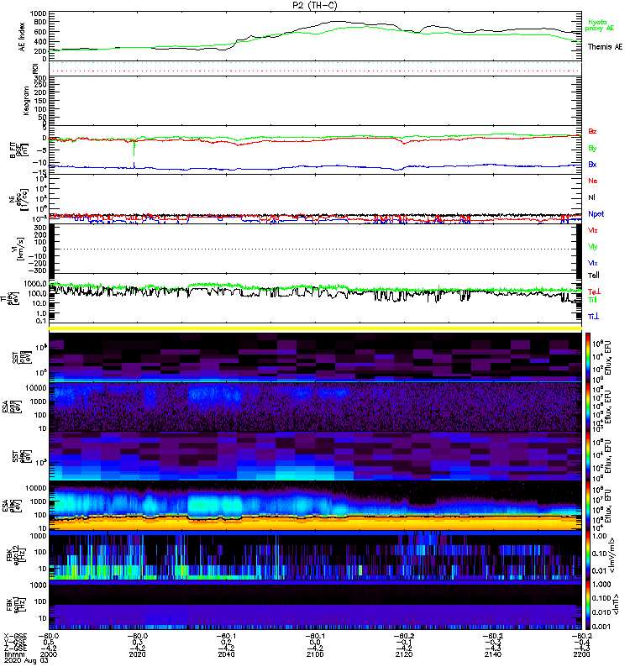Select the Themis AE legend label
This screenshot has height=672, width=630.
click(605, 47)
